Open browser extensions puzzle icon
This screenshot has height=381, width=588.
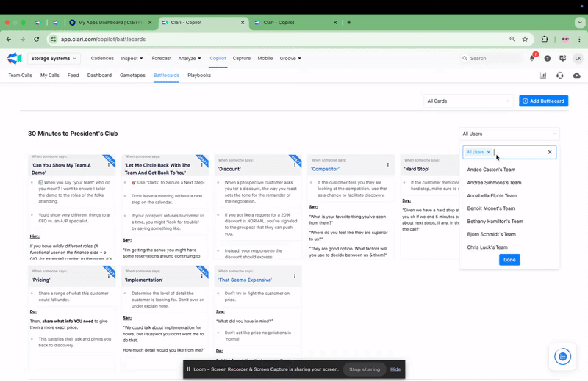coord(545,39)
